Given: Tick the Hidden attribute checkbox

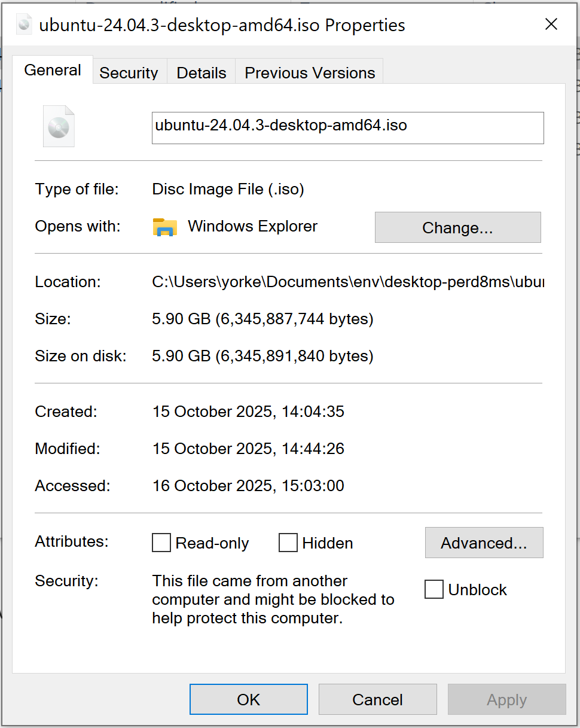Looking at the screenshot, I should (x=288, y=543).
